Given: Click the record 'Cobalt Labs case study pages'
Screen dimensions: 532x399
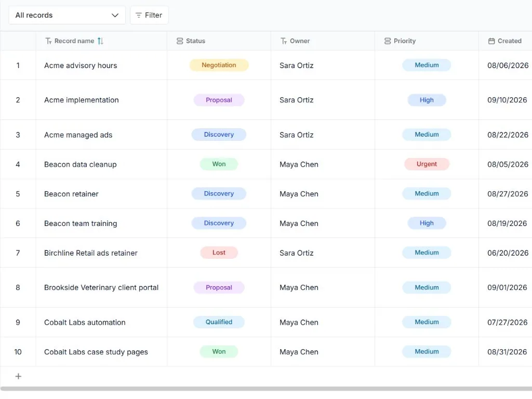Looking at the screenshot, I should [96, 352].
